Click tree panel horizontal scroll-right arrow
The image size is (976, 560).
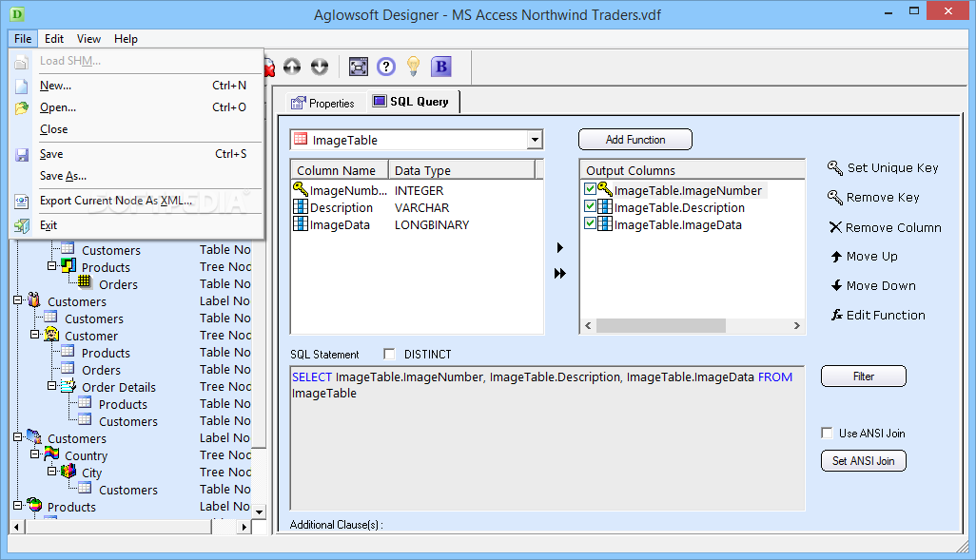(x=244, y=527)
